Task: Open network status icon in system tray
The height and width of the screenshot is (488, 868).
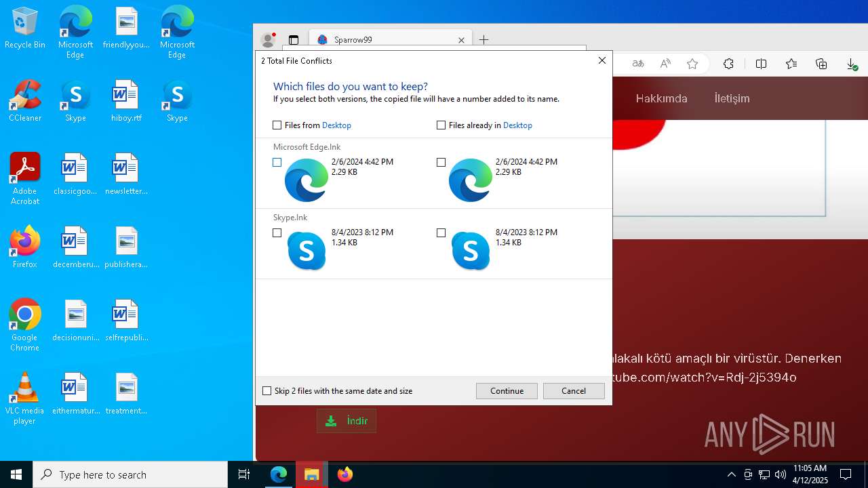Action: (764, 474)
